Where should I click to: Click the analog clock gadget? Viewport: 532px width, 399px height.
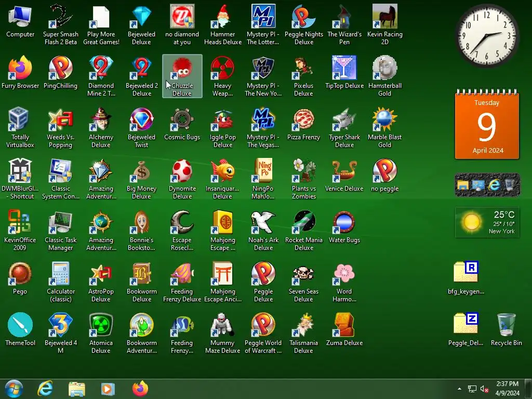point(487,36)
